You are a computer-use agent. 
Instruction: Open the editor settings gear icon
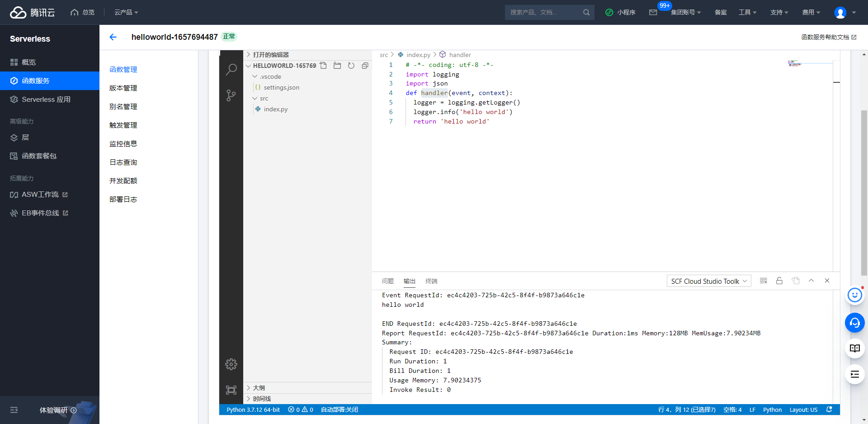(231, 364)
